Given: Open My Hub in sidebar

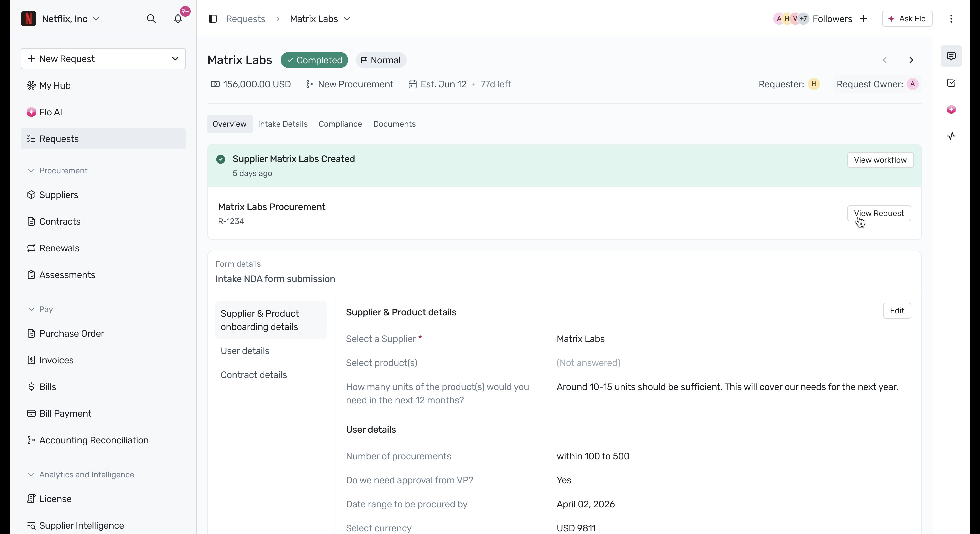Looking at the screenshot, I should coord(103,86).
